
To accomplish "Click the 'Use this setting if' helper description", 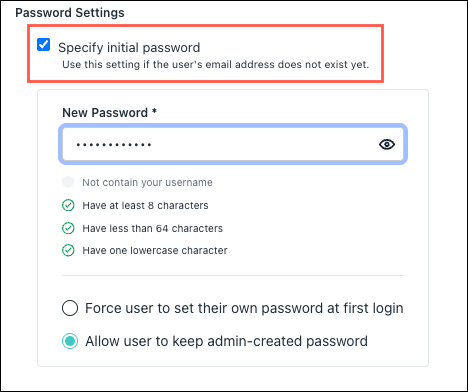I will (216, 64).
